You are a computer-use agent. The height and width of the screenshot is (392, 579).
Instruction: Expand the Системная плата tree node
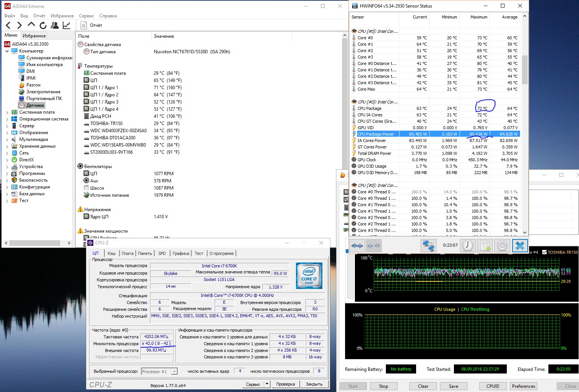tap(7, 112)
